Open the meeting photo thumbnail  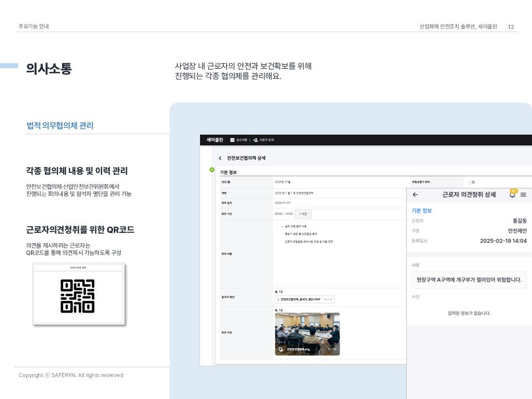pyautogui.click(x=307, y=332)
